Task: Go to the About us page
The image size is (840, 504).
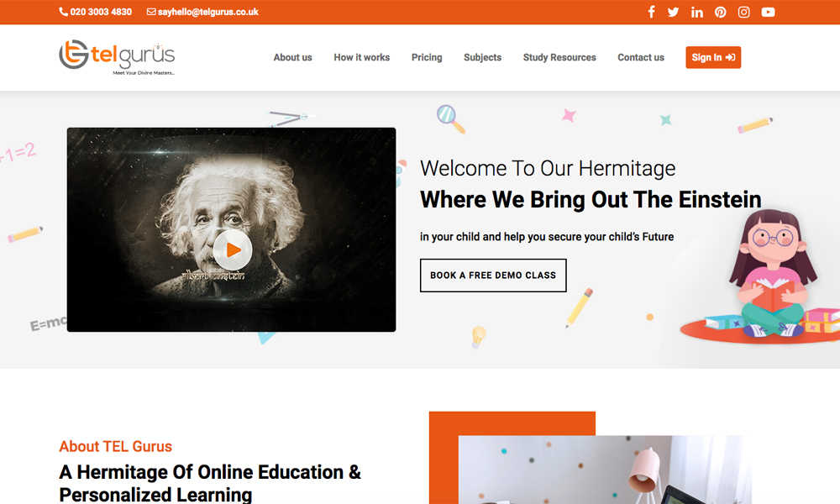Action: pyautogui.click(x=292, y=57)
